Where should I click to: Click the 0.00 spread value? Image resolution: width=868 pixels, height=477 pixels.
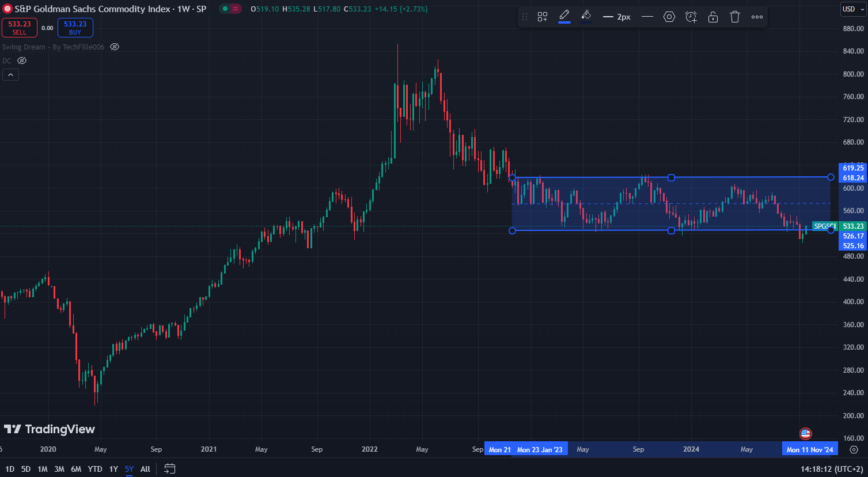coord(47,28)
